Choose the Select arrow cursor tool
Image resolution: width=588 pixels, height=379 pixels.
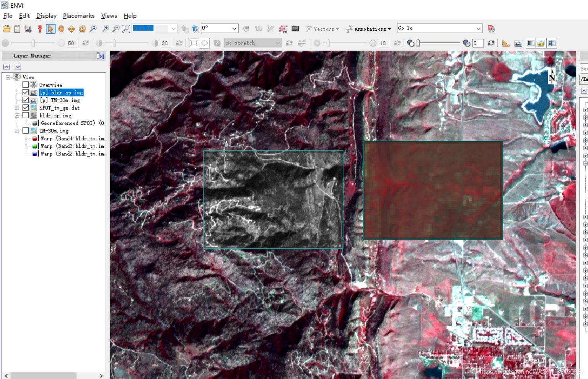click(x=50, y=29)
